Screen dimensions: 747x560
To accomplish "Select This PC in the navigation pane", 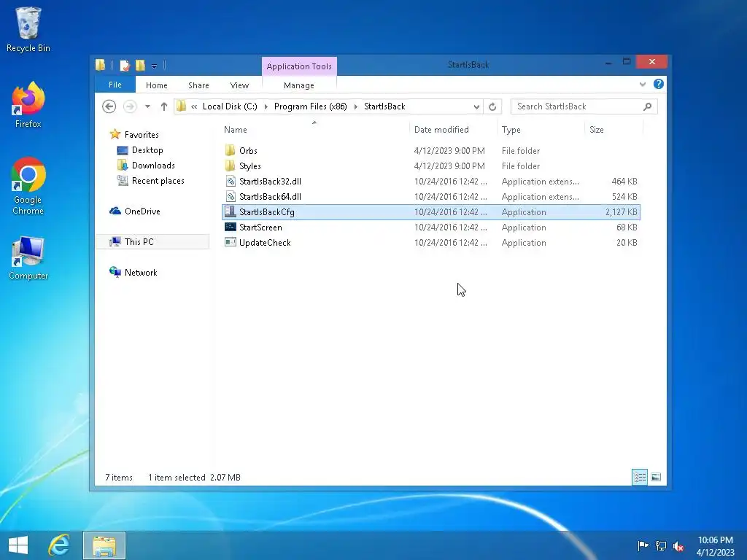I will pyautogui.click(x=152, y=242).
